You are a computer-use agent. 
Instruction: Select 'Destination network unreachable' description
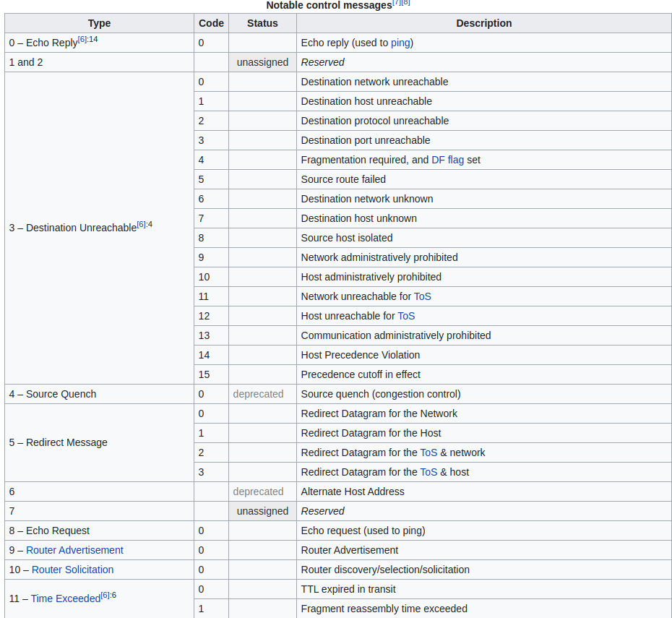tap(374, 82)
